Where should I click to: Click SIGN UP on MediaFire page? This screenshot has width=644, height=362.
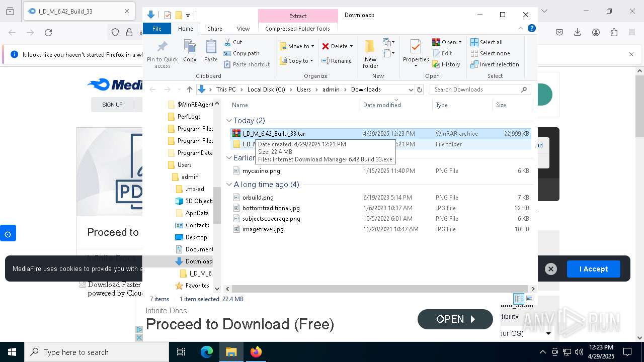point(112,105)
